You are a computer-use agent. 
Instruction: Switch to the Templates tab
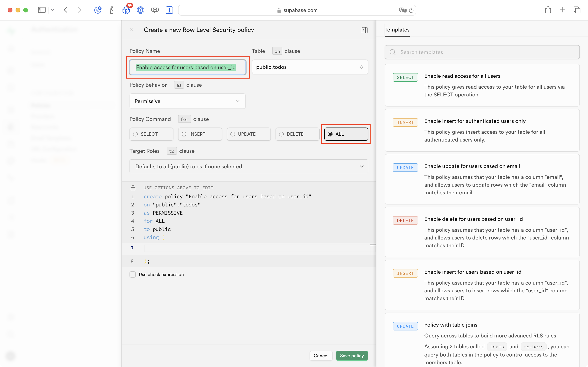coord(397,30)
